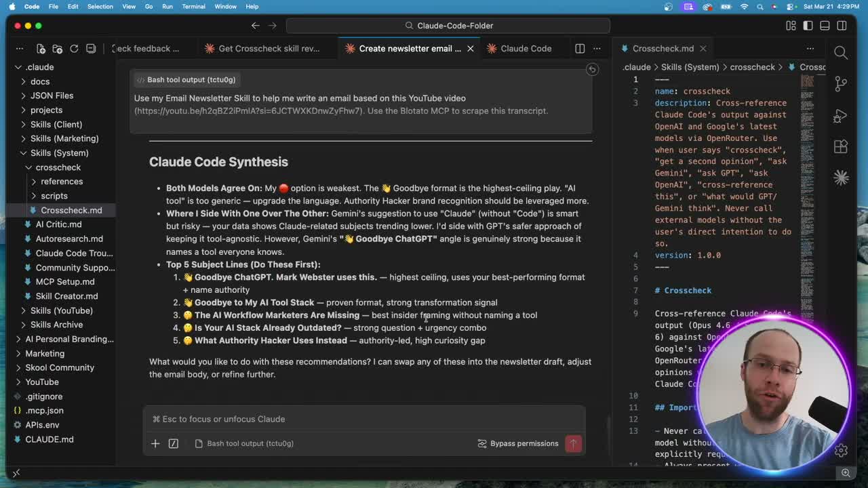The width and height of the screenshot is (868, 488).
Task: Collapse the crosscheck folder
Action: [59, 167]
